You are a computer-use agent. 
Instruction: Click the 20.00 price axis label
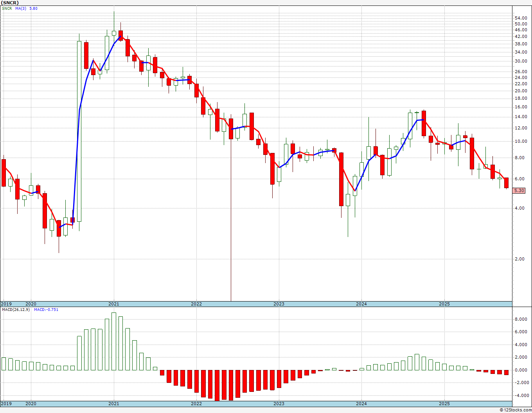(x=521, y=91)
